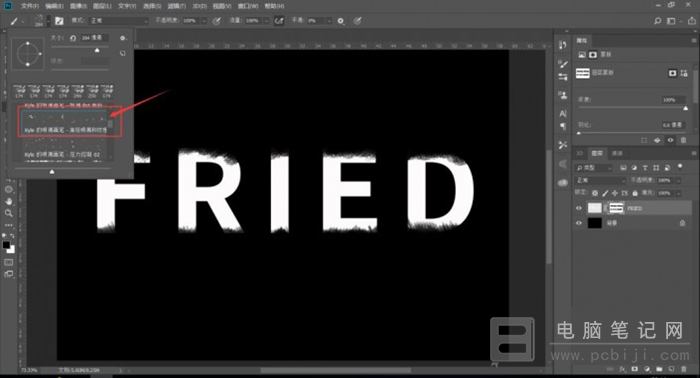Open the flow (流量) slider dropdown
Image resolution: width=700 pixels, height=378 pixels.
click(x=267, y=21)
